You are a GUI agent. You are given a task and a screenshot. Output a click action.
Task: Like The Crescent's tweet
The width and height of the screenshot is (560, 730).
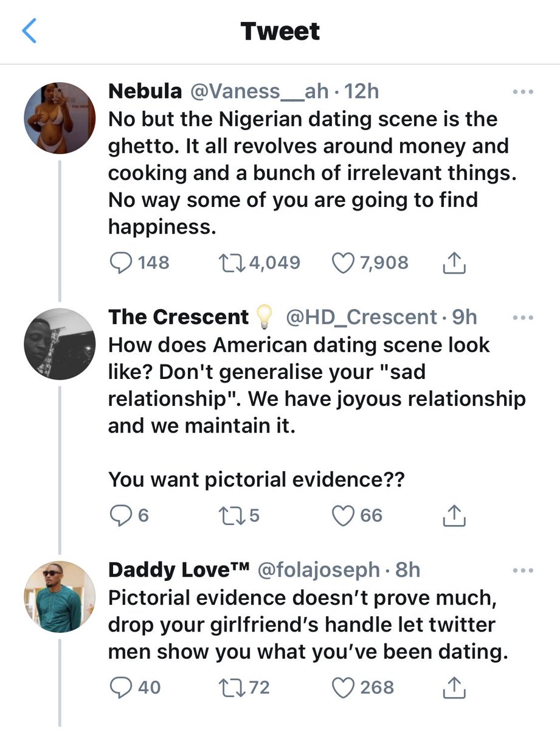pyautogui.click(x=344, y=515)
